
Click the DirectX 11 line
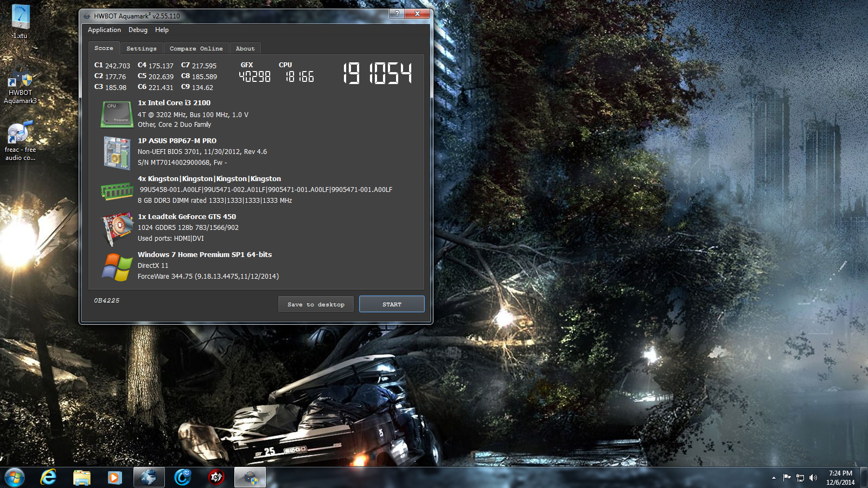tap(153, 266)
